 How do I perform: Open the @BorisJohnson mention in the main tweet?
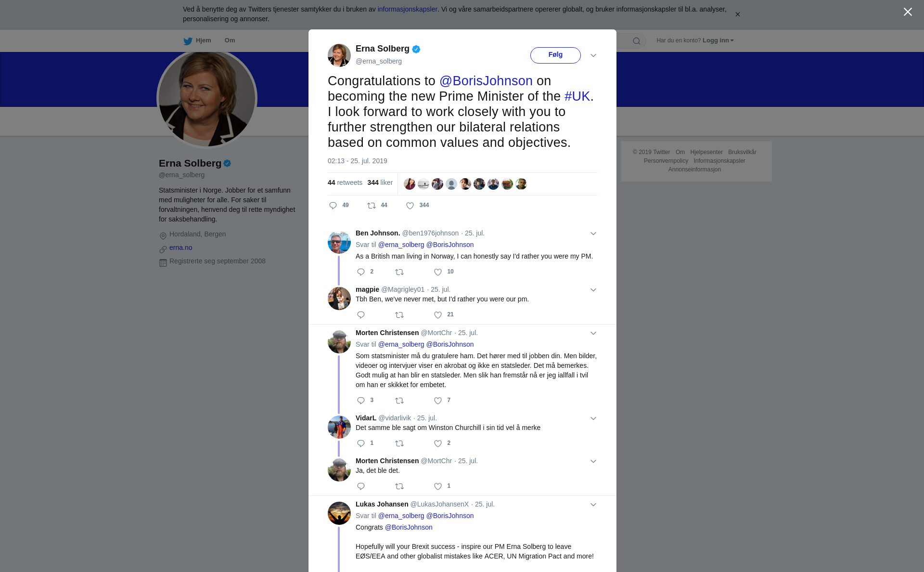point(486,81)
